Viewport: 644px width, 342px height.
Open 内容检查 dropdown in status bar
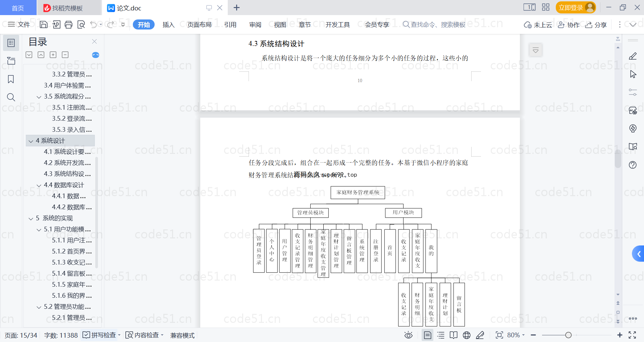(144, 335)
